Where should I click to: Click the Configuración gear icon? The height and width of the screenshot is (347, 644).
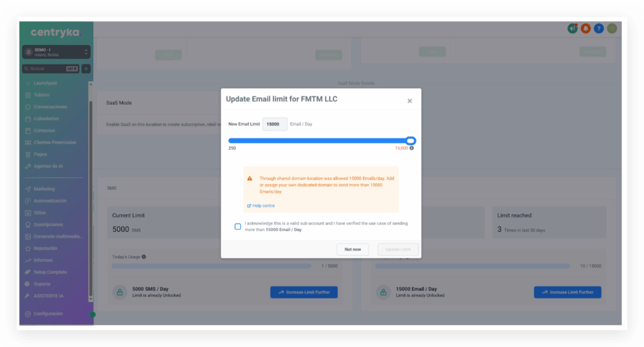[28, 314]
